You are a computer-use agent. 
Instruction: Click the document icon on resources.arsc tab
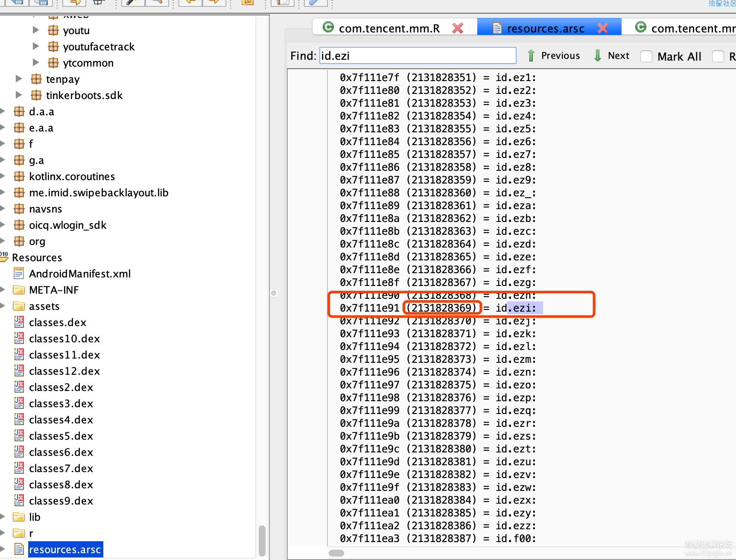tap(497, 28)
